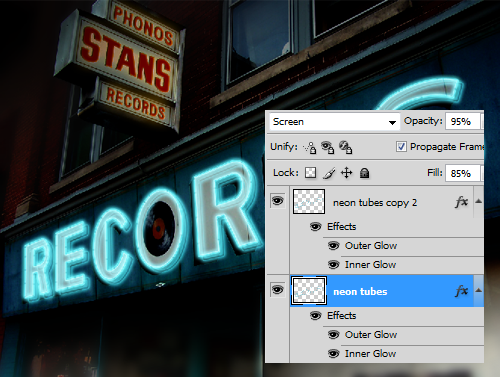Toggle the Propagate Frame checkbox
Viewport: 500px width, 377px height.
point(401,147)
